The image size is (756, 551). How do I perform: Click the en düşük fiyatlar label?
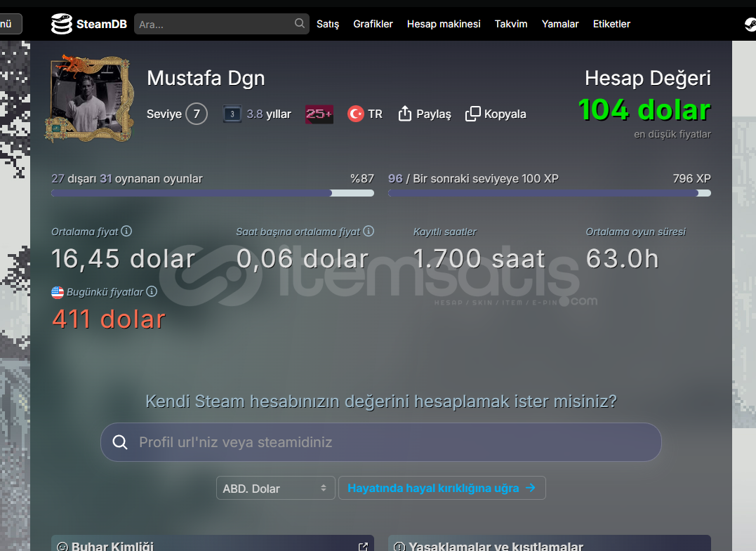672,134
